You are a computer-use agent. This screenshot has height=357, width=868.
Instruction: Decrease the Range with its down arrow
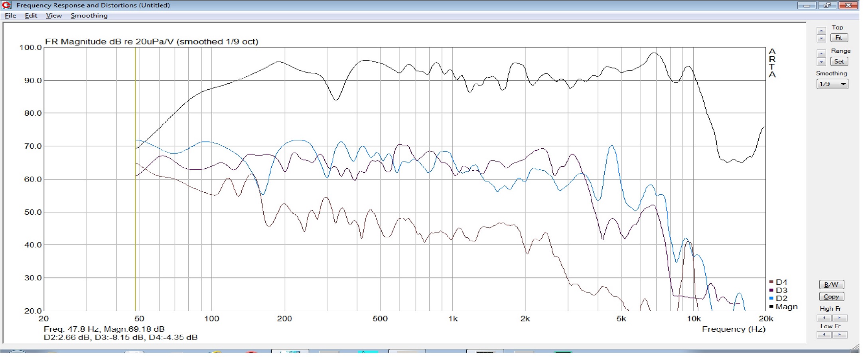(821, 62)
